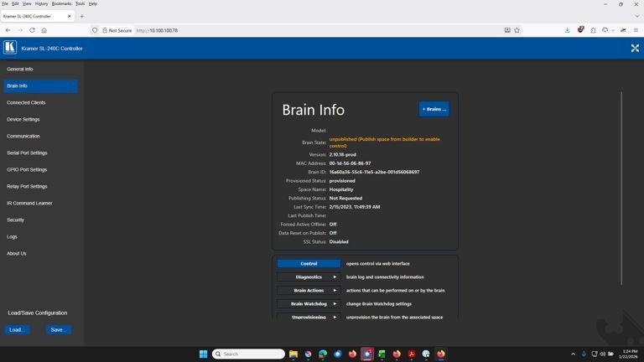The height and width of the screenshot is (362, 644).
Task: Click the blue Control button
Action: point(309,263)
